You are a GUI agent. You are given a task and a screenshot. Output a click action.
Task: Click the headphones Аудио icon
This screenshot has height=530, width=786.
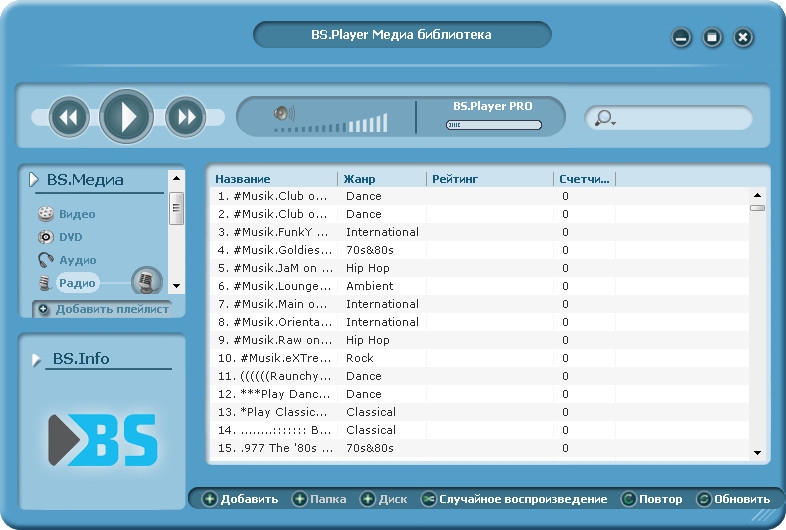tap(46, 260)
